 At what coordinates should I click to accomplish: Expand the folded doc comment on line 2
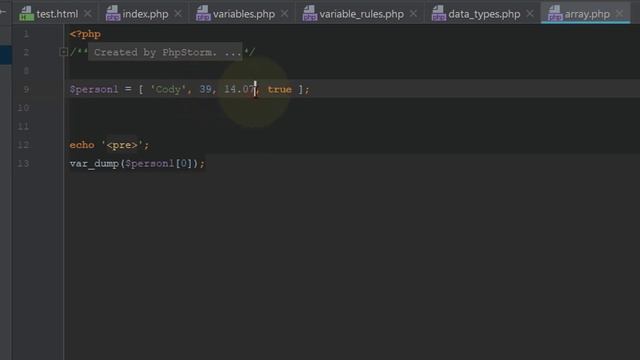coord(63,52)
